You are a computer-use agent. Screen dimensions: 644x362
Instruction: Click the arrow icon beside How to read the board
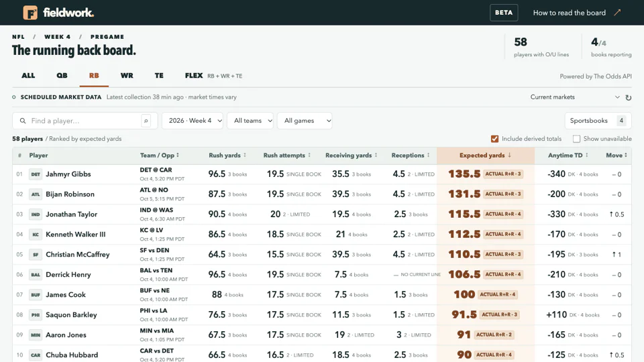coord(617,13)
